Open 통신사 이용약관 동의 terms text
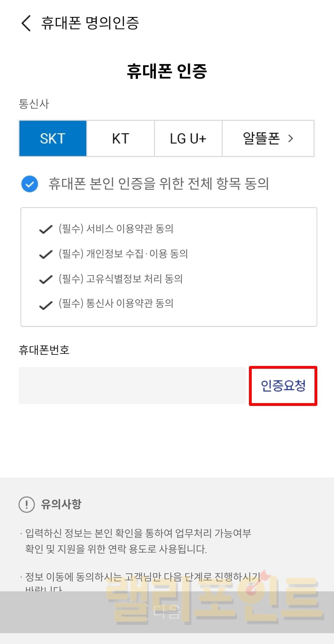The image size is (334, 644). 116,303
